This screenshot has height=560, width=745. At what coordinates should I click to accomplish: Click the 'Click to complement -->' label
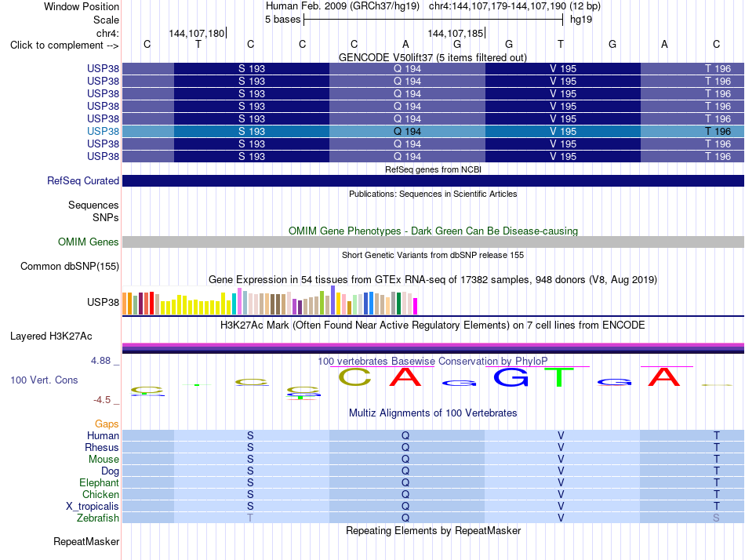point(64,45)
